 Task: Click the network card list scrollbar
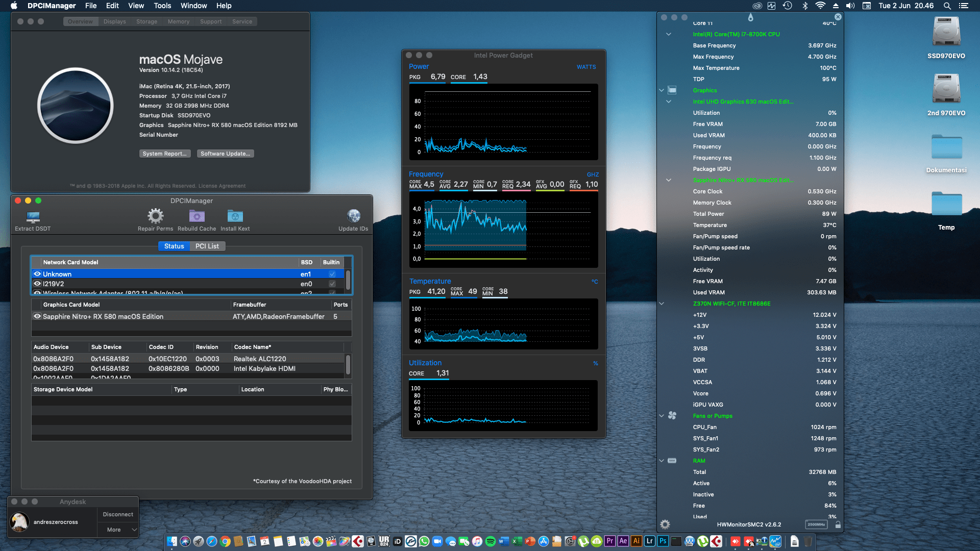[348, 280]
